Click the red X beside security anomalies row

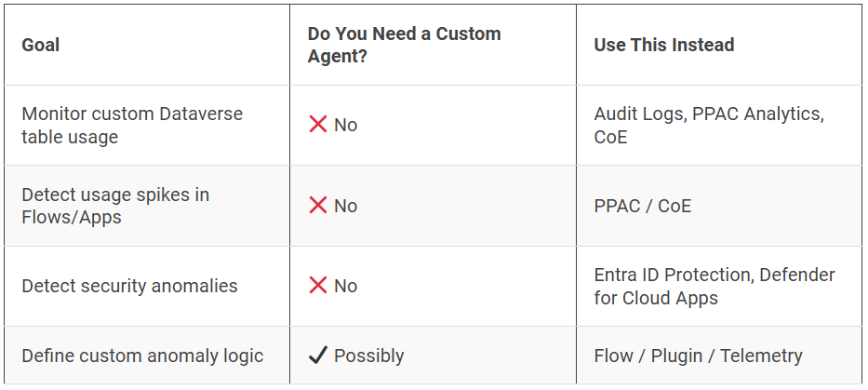click(317, 286)
